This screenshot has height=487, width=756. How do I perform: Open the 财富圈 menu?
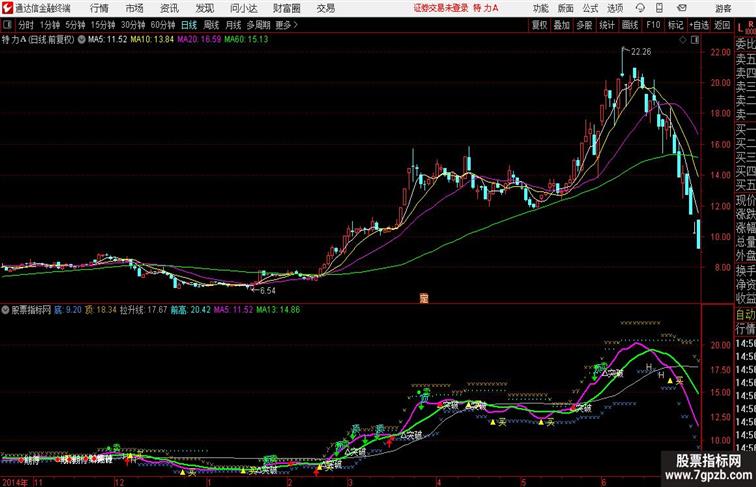[x=286, y=8]
